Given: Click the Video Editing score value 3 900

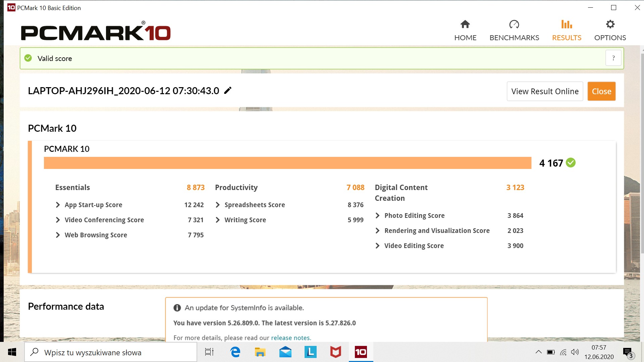Looking at the screenshot, I should click(x=515, y=246).
